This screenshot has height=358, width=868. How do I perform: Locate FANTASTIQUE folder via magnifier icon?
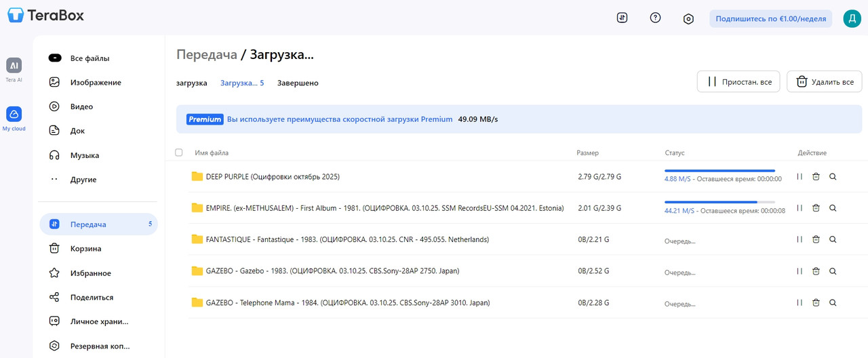pos(833,239)
